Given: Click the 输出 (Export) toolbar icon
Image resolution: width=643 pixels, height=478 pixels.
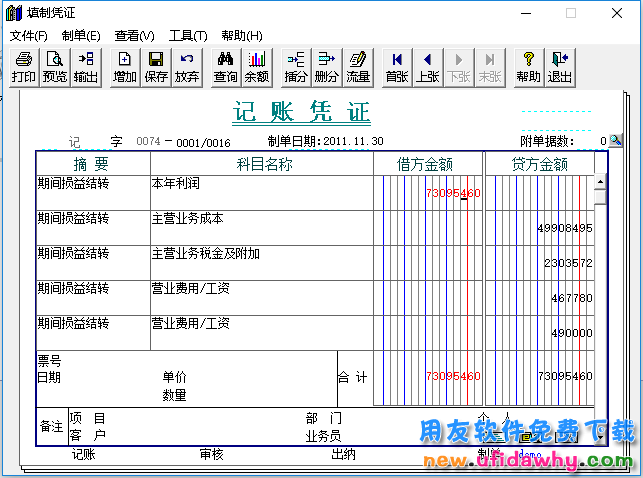Looking at the screenshot, I should tap(86, 67).
